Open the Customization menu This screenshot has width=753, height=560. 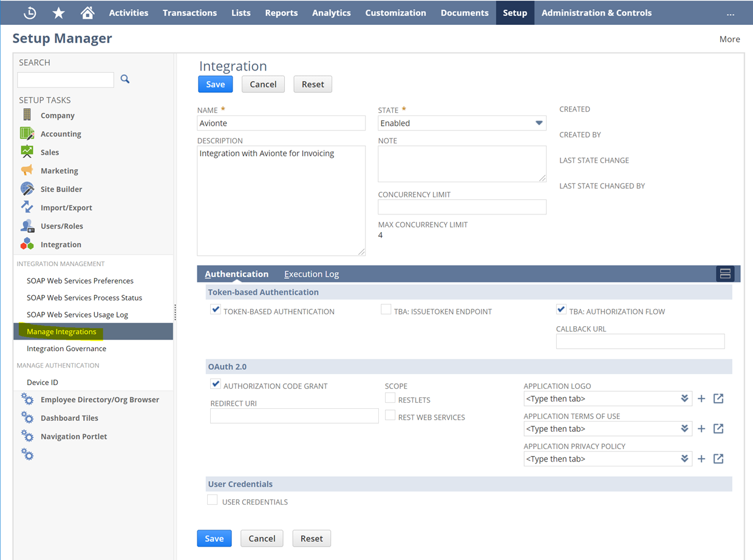[x=395, y=13]
